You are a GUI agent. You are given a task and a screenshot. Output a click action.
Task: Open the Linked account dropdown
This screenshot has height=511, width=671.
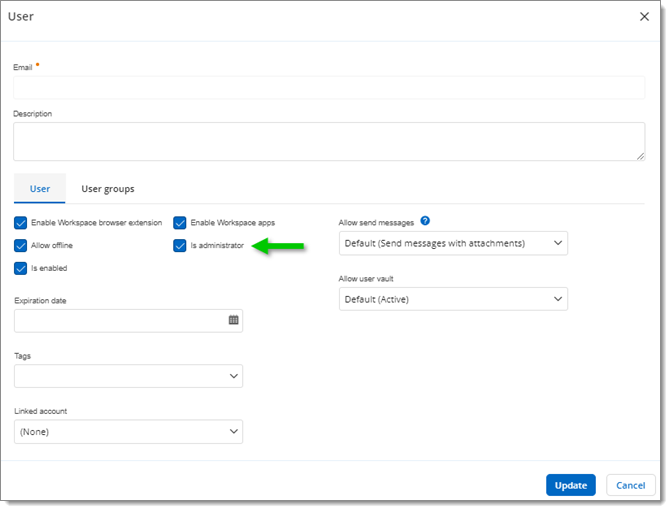point(128,432)
